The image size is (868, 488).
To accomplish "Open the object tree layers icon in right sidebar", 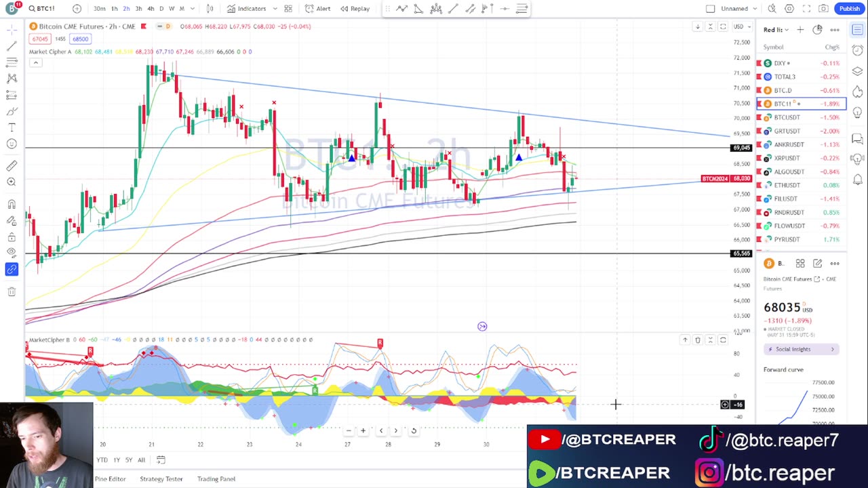I will coord(858,71).
